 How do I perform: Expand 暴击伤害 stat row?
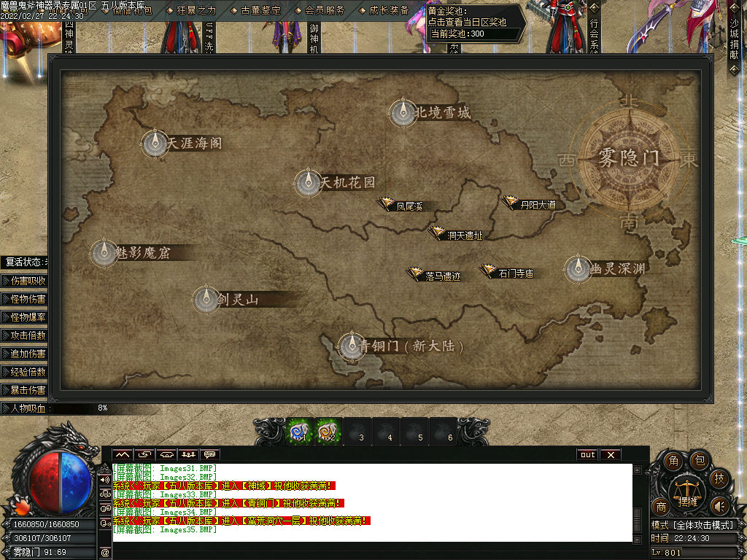(24, 389)
